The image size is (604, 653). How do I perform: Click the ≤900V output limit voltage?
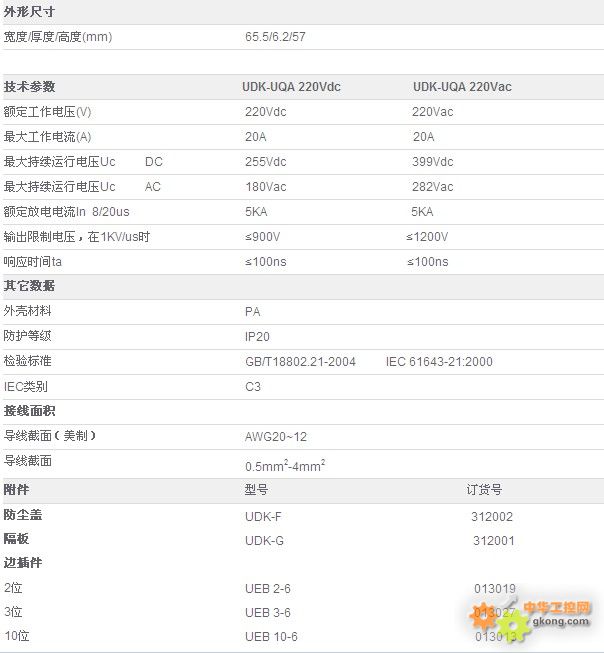click(x=263, y=237)
